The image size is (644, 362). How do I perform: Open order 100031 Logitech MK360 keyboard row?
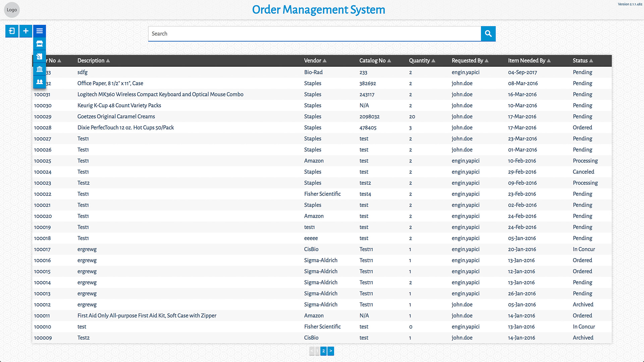pyautogui.click(x=160, y=95)
